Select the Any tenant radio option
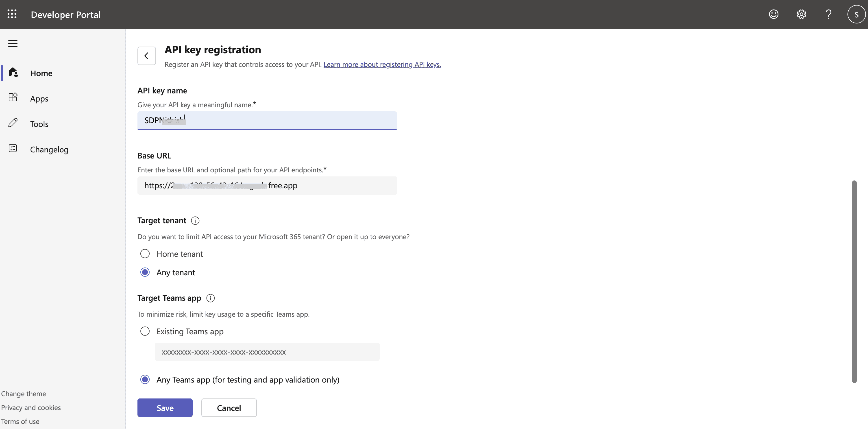Viewport: 868px width, 429px height. pos(145,272)
